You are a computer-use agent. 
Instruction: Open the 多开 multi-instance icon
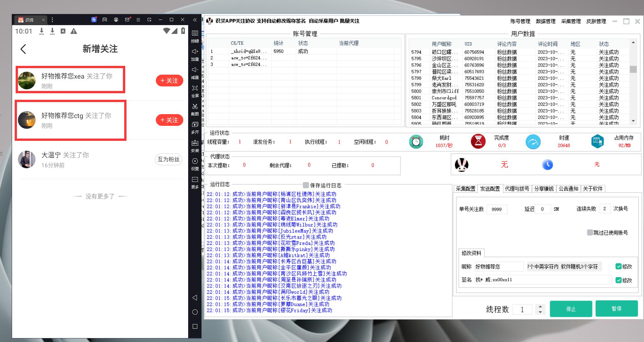195,125
